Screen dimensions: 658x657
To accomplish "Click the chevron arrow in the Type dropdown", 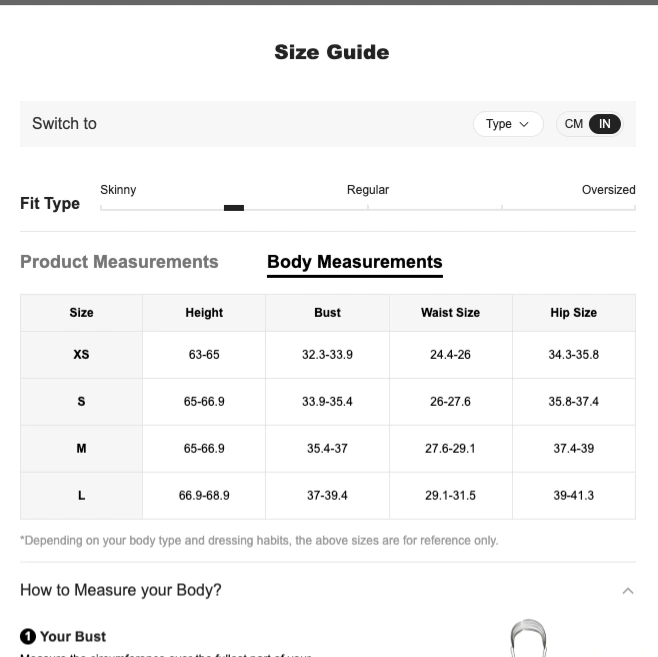I will point(524,124).
